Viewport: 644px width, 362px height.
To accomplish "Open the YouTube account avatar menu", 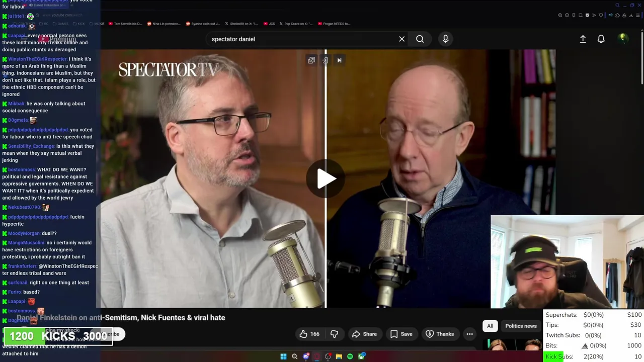I will (623, 39).
